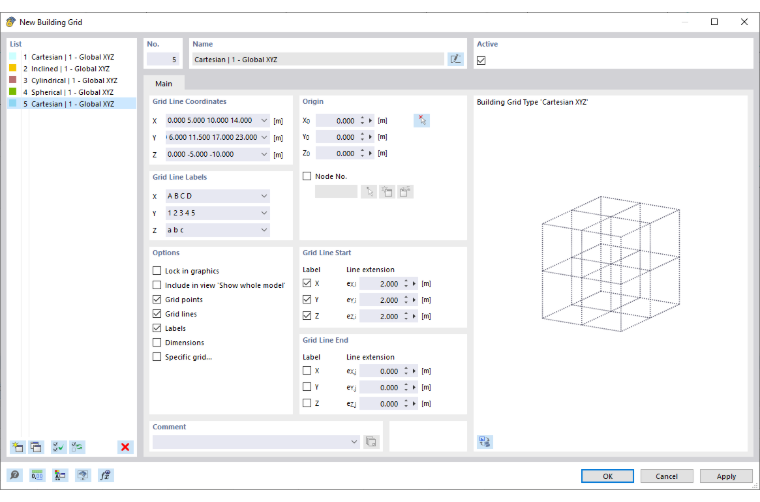Uncheck Grid Line Start label X
Screen dimensions: 760x502
307,283
